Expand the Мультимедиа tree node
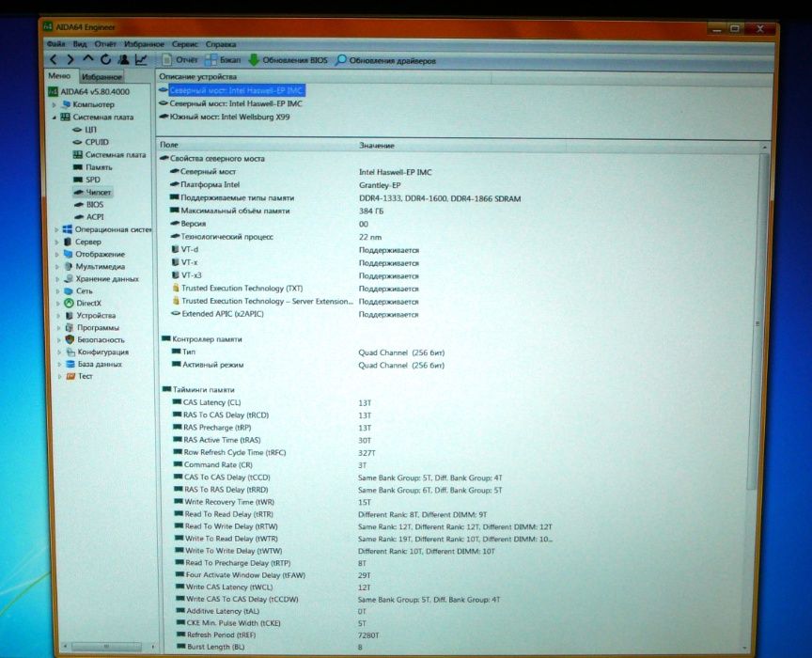Viewport: 812px width, 658px height. (57, 267)
